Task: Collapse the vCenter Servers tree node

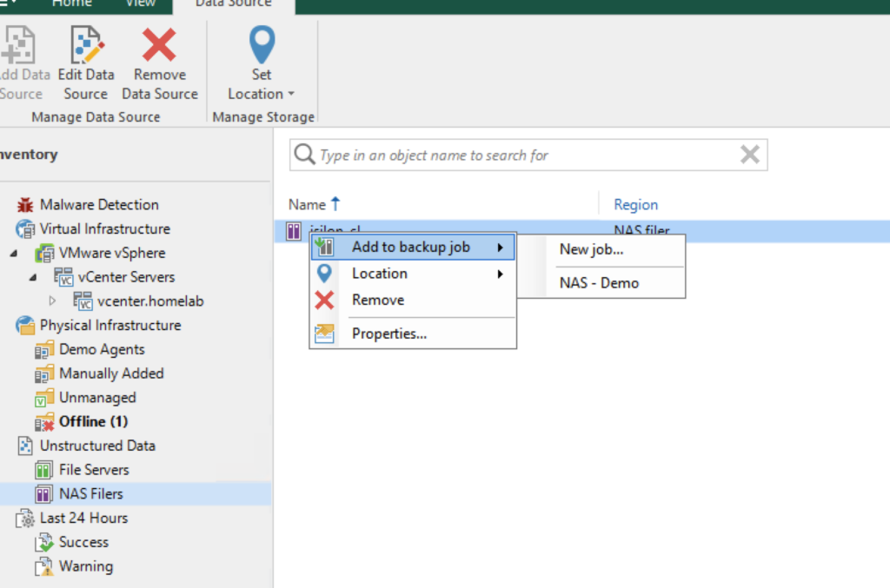Action: click(x=32, y=278)
